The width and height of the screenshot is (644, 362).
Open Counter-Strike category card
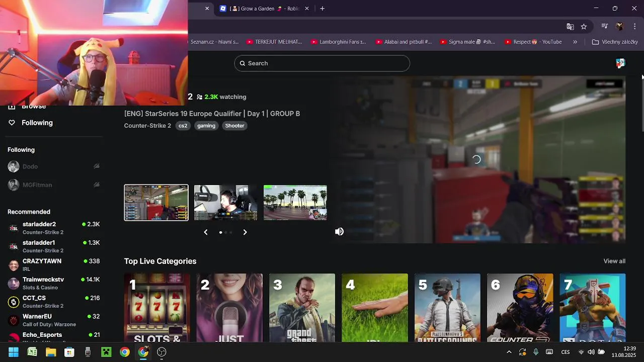pyautogui.click(x=520, y=308)
